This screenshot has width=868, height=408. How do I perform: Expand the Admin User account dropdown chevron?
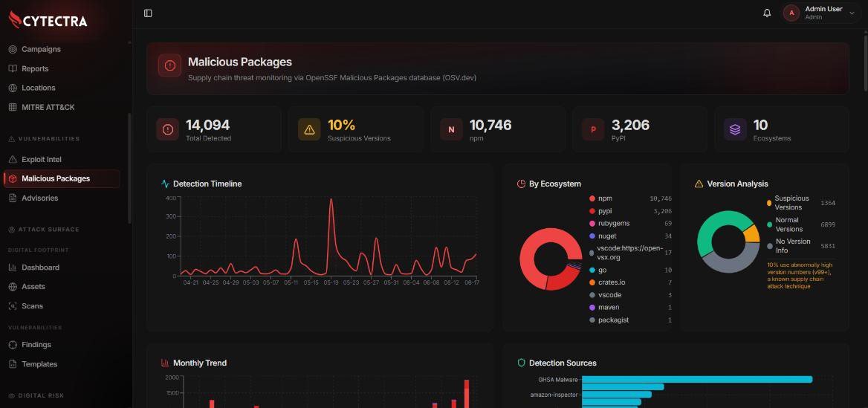(852, 13)
